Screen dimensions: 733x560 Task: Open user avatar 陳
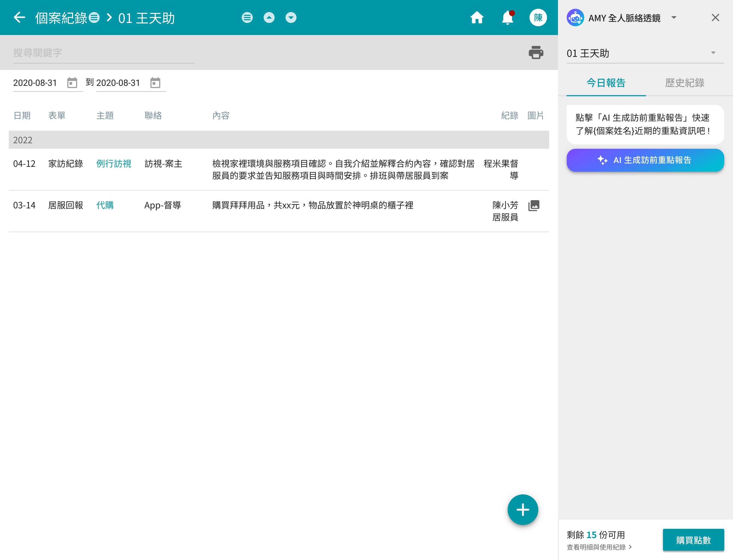(x=538, y=17)
